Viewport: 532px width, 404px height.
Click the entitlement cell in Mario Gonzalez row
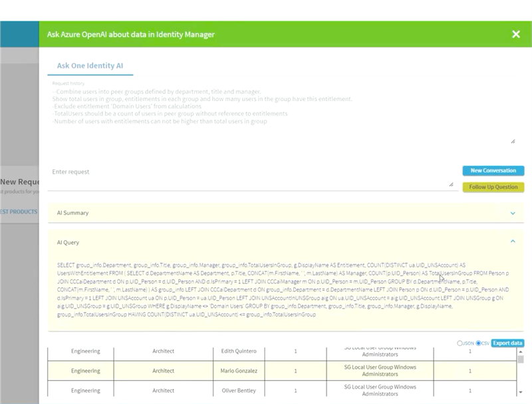380,371
